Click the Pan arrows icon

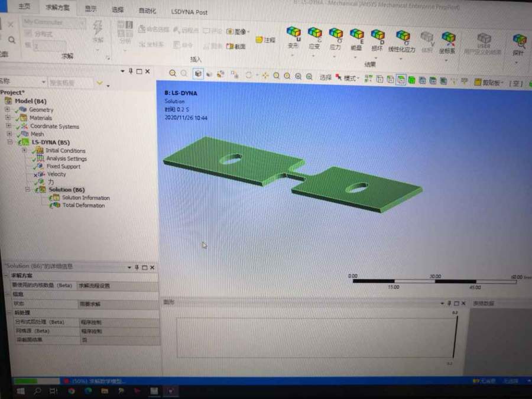click(265, 75)
